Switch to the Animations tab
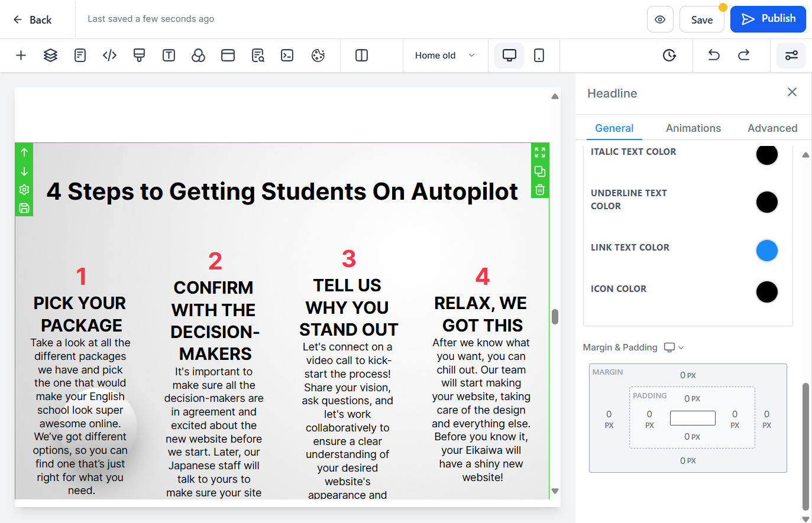This screenshot has width=812, height=523. tap(693, 128)
